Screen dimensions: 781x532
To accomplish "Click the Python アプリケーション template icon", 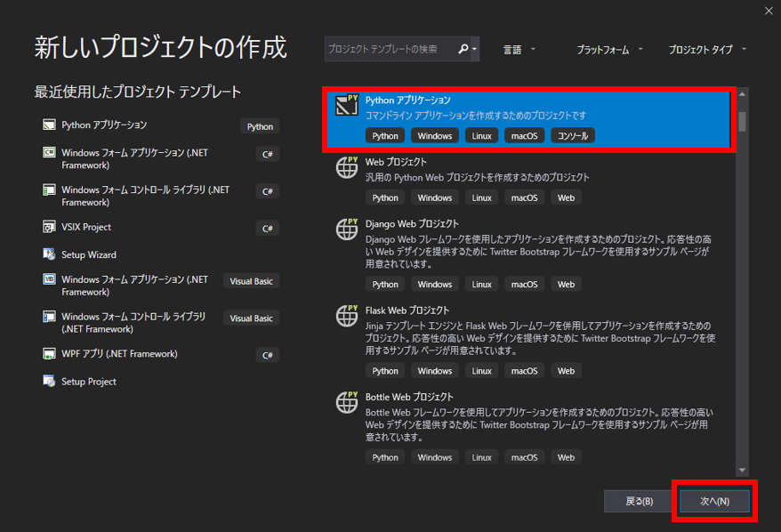I will [347, 105].
